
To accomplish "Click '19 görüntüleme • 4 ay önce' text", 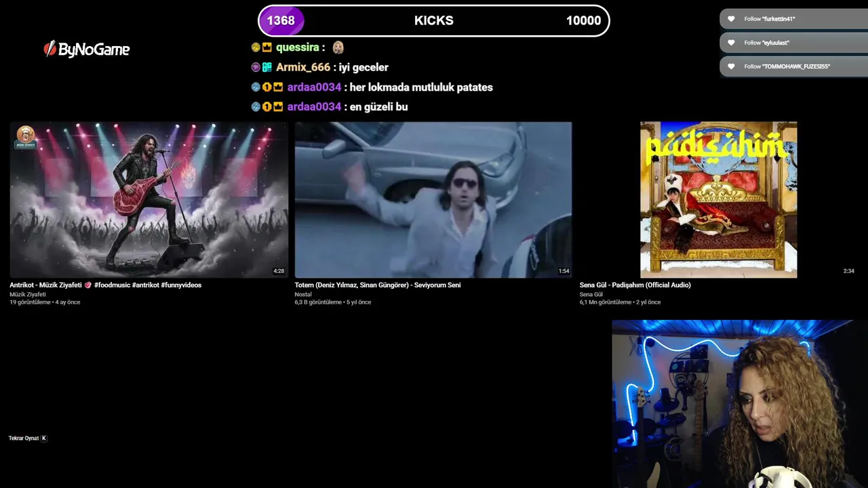I will [45, 302].
